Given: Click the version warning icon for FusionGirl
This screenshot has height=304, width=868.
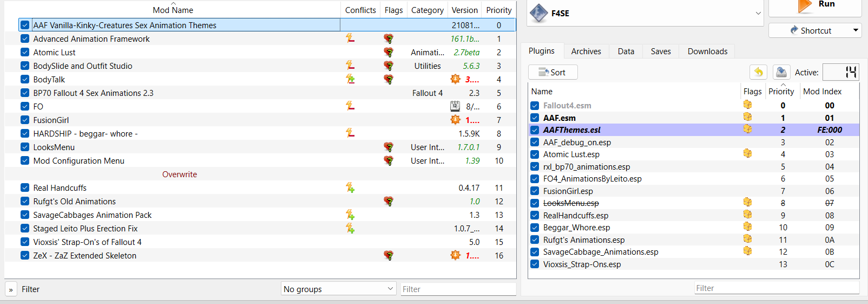Looking at the screenshot, I should click(456, 120).
